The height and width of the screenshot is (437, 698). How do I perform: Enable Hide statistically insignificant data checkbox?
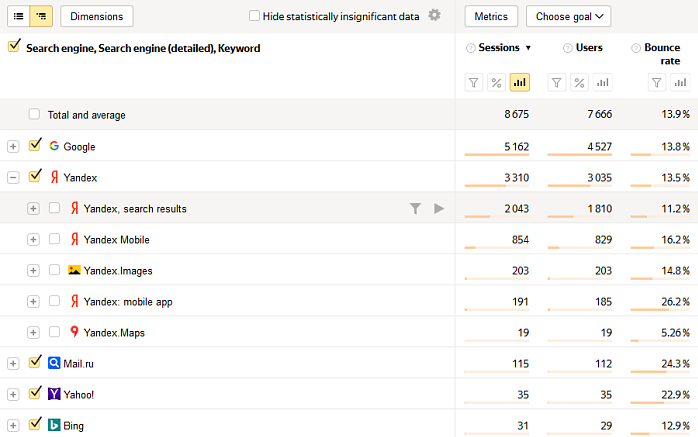point(254,16)
